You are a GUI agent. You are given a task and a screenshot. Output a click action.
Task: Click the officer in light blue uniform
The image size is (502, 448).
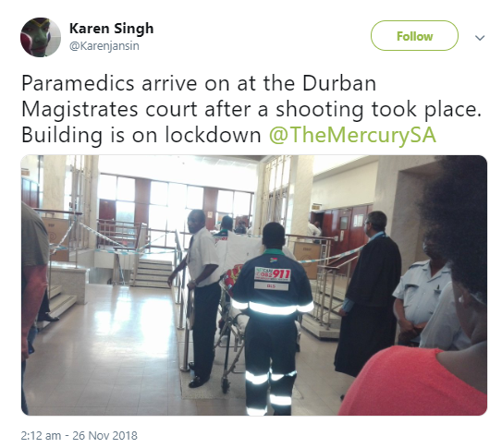[420, 294]
